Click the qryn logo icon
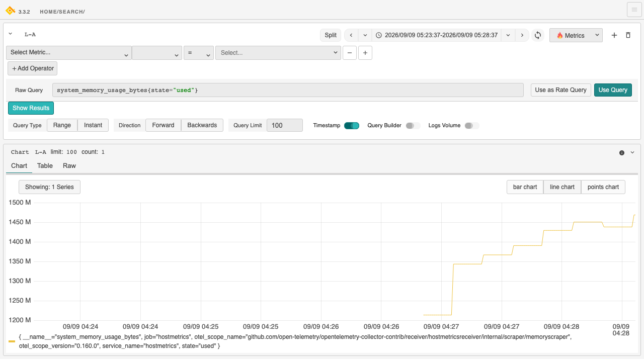 click(x=10, y=10)
